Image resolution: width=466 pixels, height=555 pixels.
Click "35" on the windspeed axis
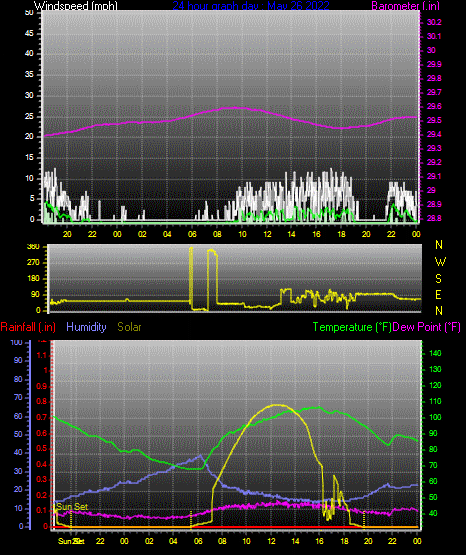[x=29, y=75]
